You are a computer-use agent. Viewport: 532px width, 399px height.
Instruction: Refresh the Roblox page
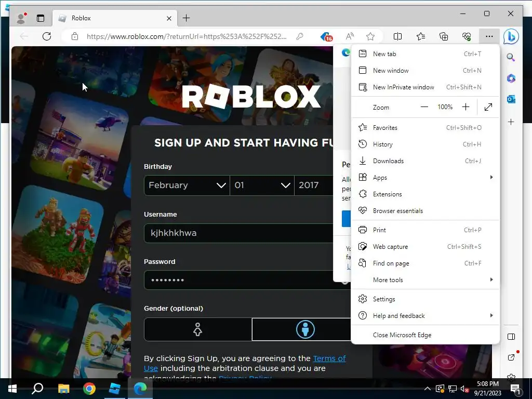pos(47,36)
